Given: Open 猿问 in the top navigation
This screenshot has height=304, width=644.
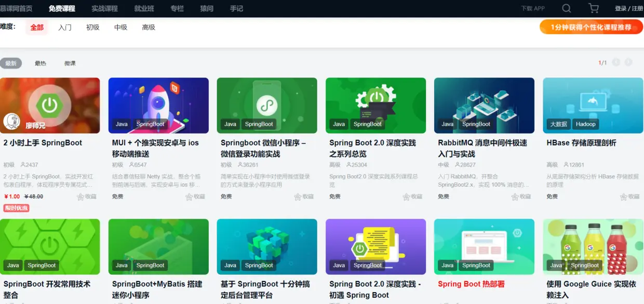Looking at the screenshot, I should (207, 8).
